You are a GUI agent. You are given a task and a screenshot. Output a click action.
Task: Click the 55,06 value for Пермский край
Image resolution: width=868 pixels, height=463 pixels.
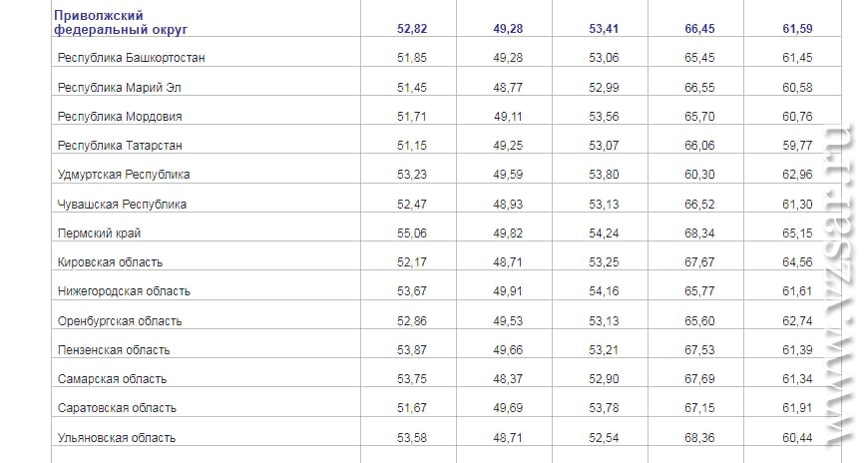pos(412,233)
